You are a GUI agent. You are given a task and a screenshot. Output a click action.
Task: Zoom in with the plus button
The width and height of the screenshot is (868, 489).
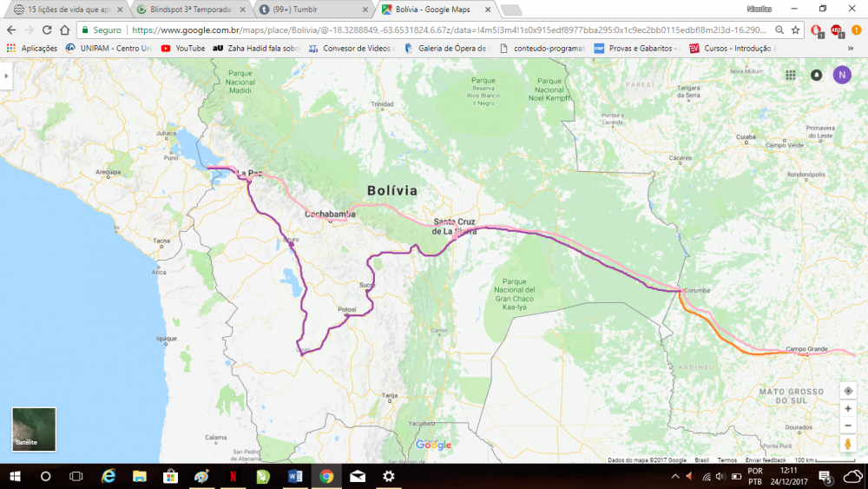(848, 409)
